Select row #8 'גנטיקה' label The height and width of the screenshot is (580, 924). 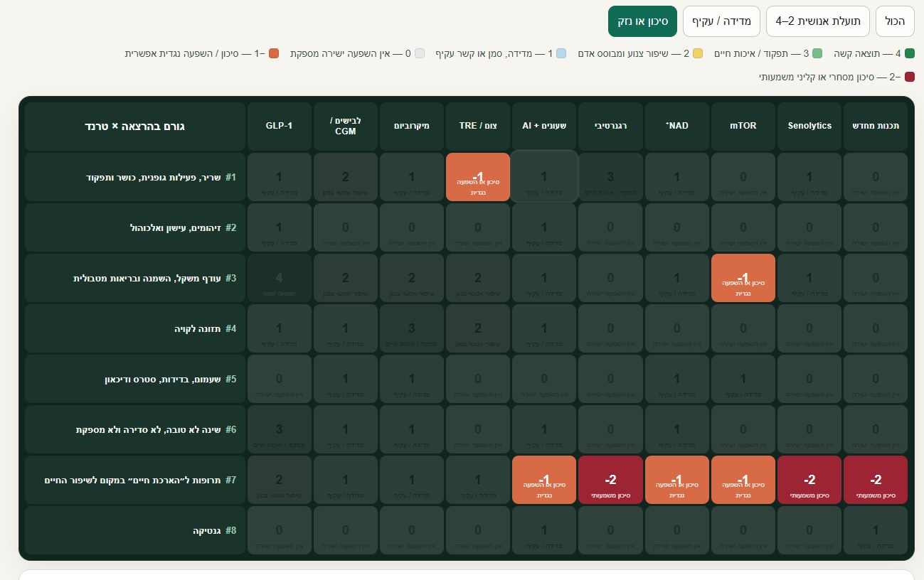(x=134, y=530)
